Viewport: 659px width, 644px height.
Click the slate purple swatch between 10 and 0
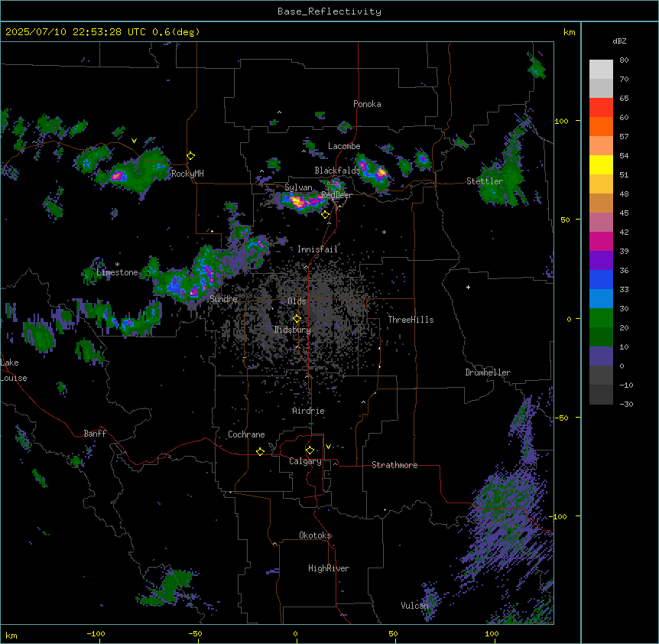(x=601, y=356)
